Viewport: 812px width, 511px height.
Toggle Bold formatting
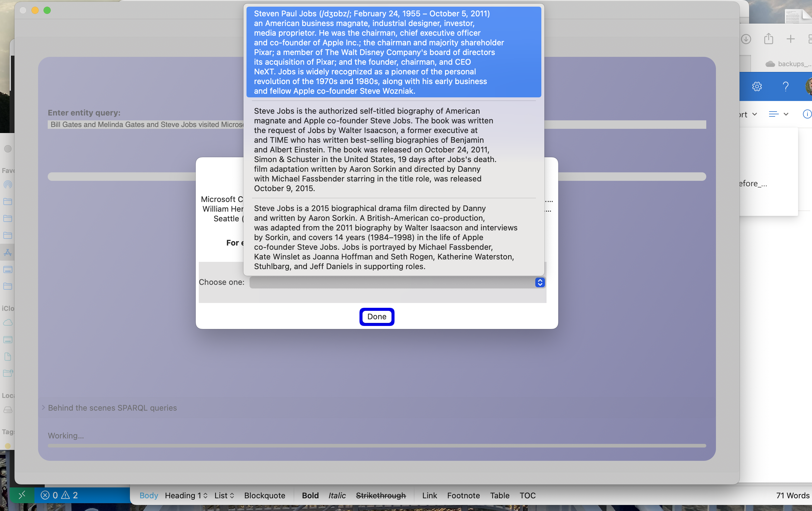(310, 496)
